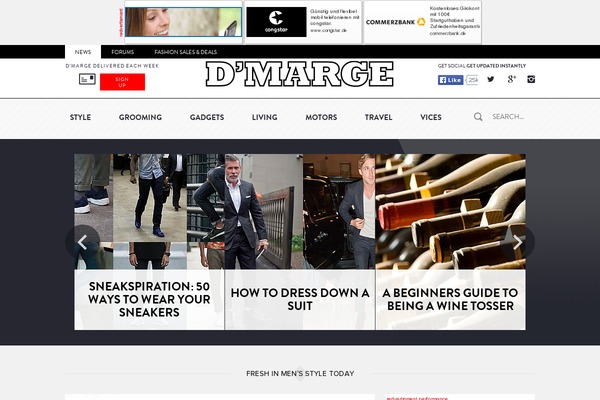Open the TRAVEL menu section
600x400 pixels.
378,117
